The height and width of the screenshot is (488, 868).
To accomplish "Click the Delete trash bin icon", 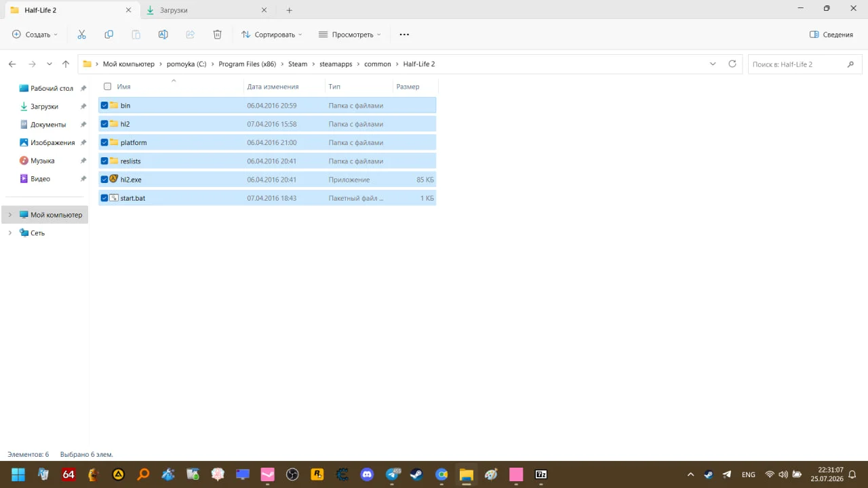I will tap(218, 35).
